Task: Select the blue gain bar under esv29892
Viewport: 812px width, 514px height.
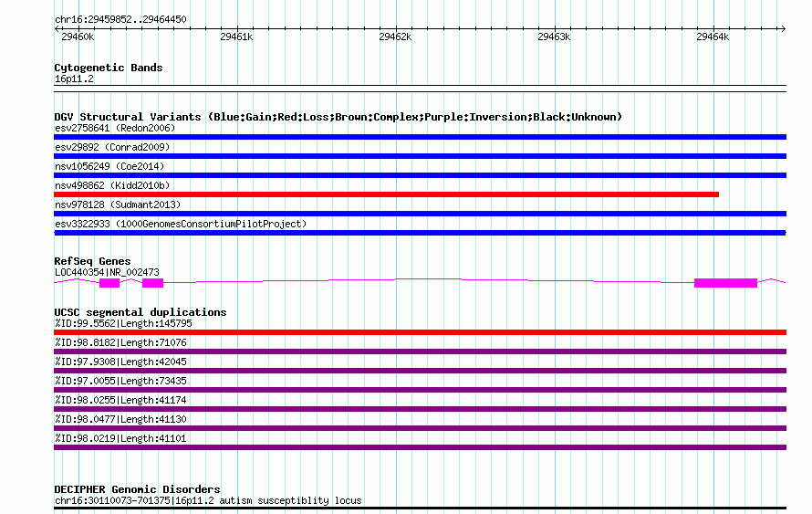Action: (x=420, y=156)
